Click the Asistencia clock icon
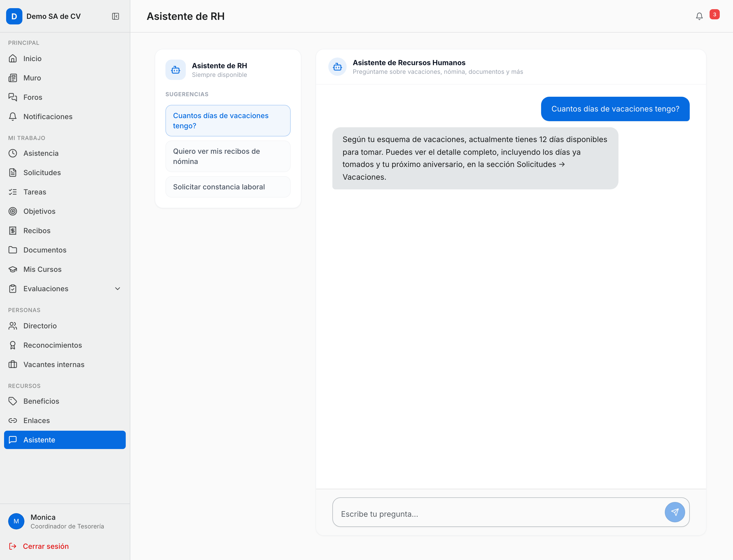 [x=13, y=153]
